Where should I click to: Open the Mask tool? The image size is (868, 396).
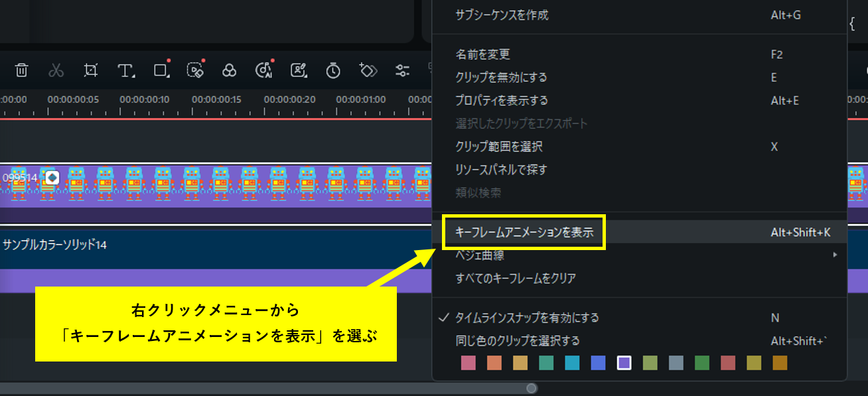[194, 70]
